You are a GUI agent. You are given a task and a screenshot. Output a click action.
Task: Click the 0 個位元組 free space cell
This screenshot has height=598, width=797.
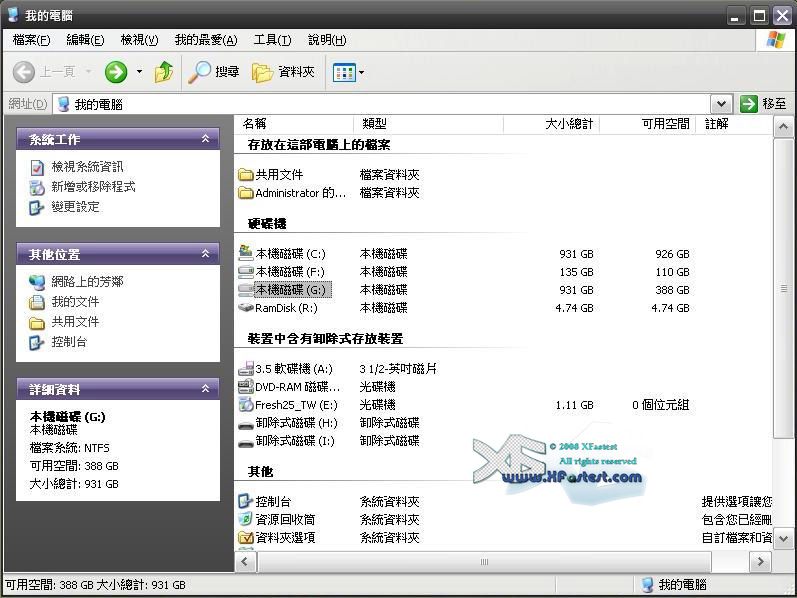(x=661, y=405)
